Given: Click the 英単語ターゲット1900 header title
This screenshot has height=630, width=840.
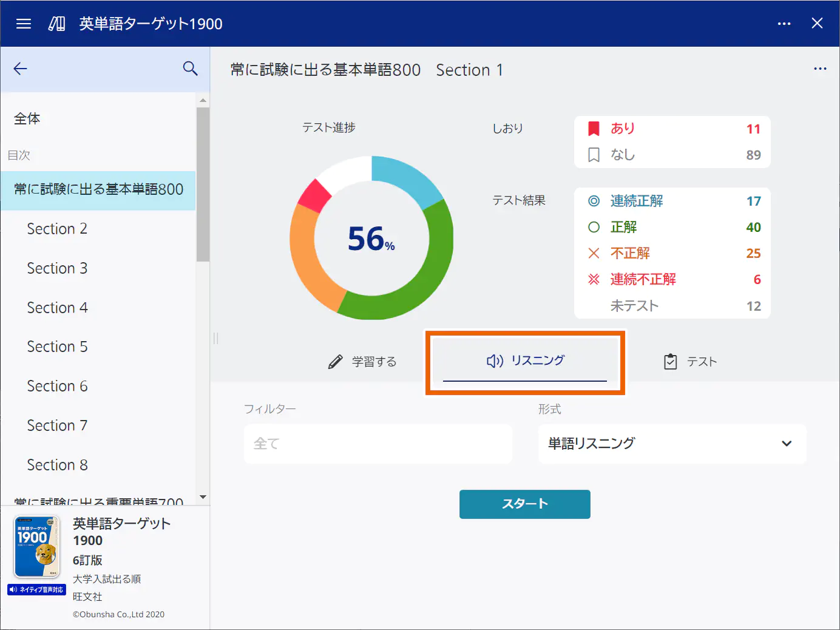Looking at the screenshot, I should pyautogui.click(x=151, y=24).
